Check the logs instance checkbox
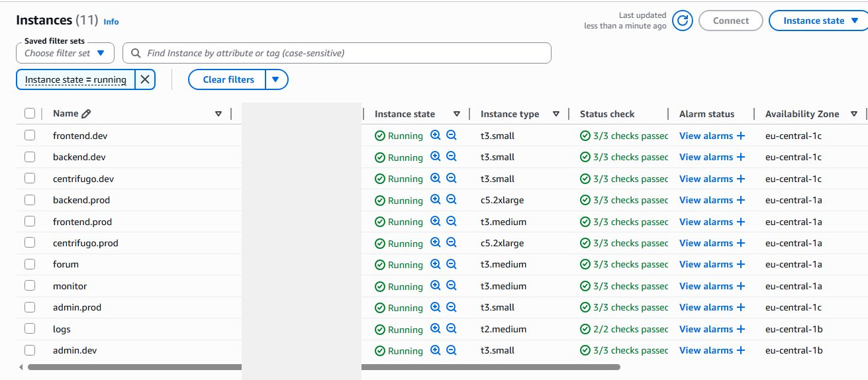Screen dimensions: 868x380 pos(30,329)
